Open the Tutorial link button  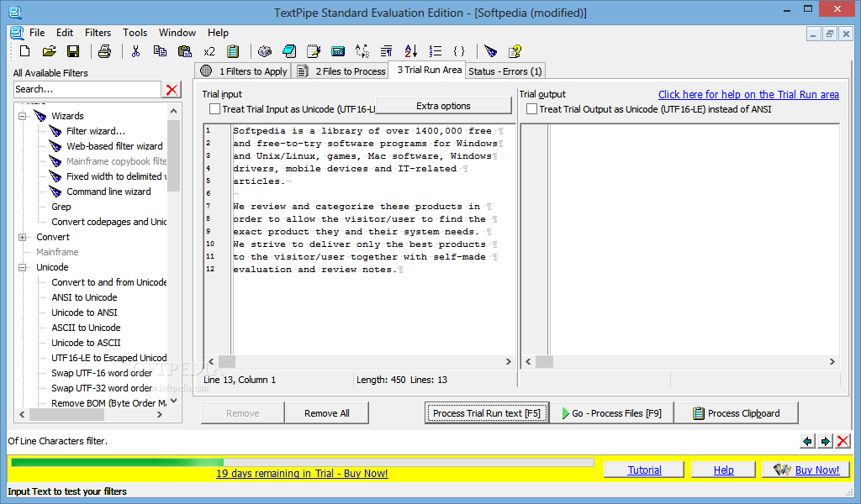coord(644,470)
